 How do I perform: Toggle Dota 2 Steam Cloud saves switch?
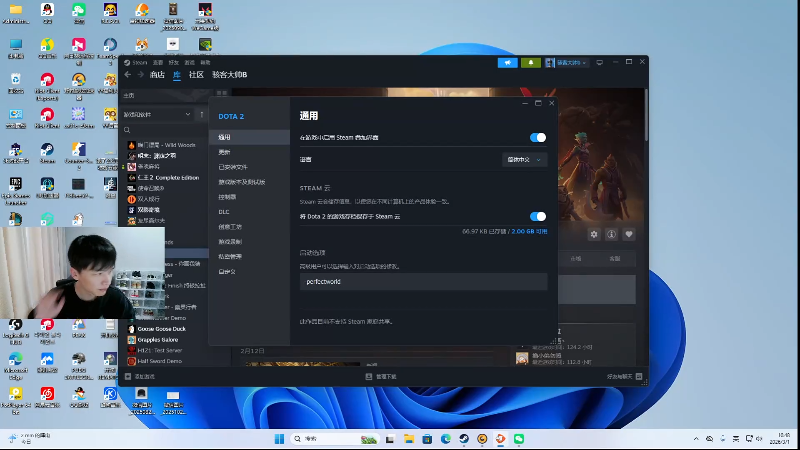[x=538, y=216]
